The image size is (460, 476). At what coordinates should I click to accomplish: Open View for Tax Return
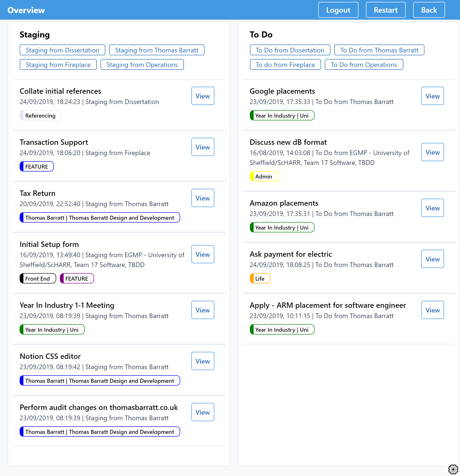coord(203,198)
